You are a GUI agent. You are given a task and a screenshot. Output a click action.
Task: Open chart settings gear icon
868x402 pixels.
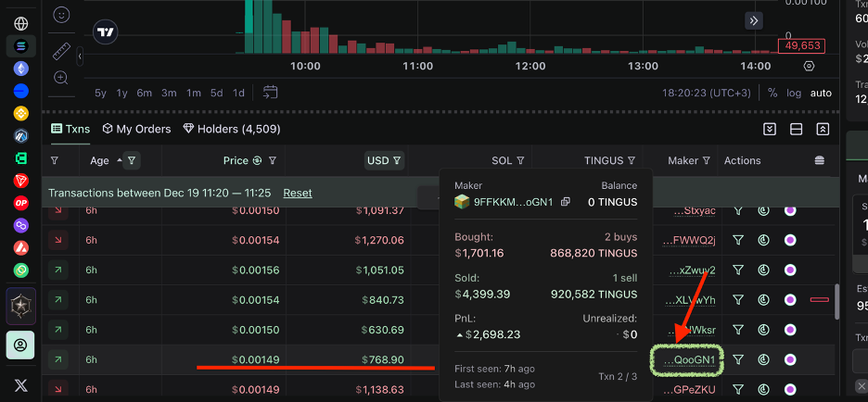pos(809,67)
